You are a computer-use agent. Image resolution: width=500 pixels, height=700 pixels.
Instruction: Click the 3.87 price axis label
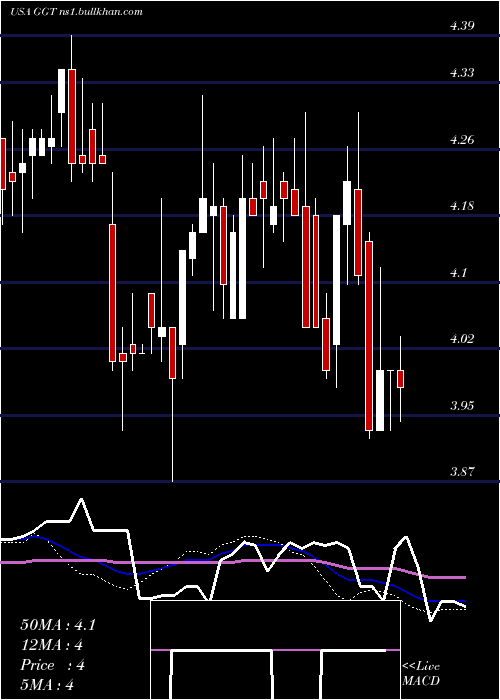462,471
